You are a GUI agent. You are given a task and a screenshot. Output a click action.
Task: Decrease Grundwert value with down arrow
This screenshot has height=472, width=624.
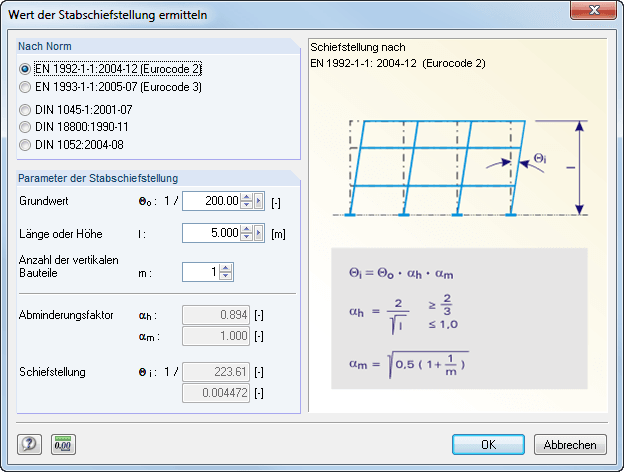(x=247, y=204)
